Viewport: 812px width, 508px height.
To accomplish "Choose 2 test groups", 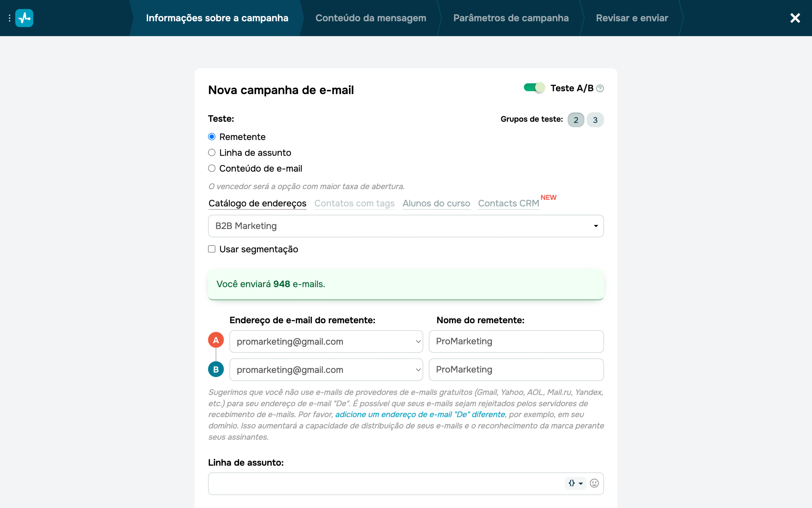I will click(x=576, y=120).
